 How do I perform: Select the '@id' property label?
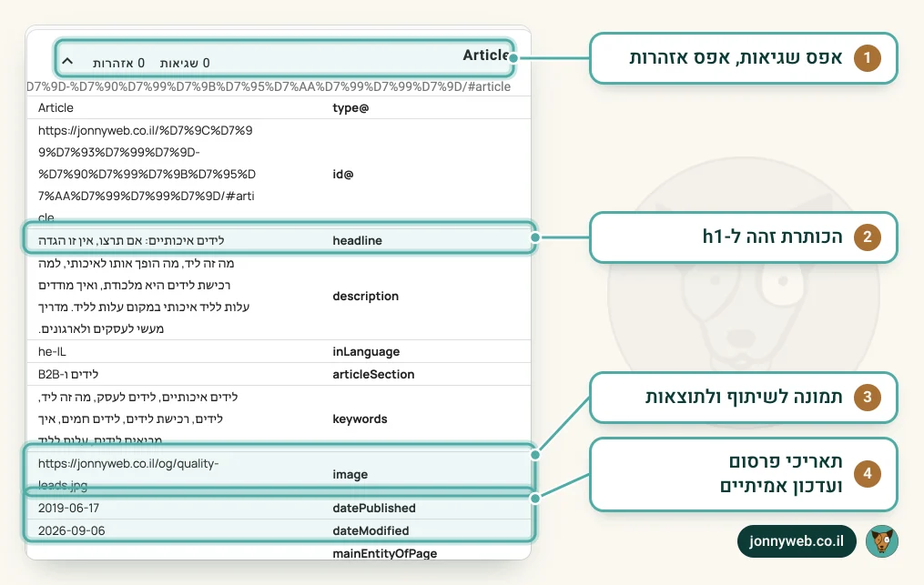(x=343, y=175)
